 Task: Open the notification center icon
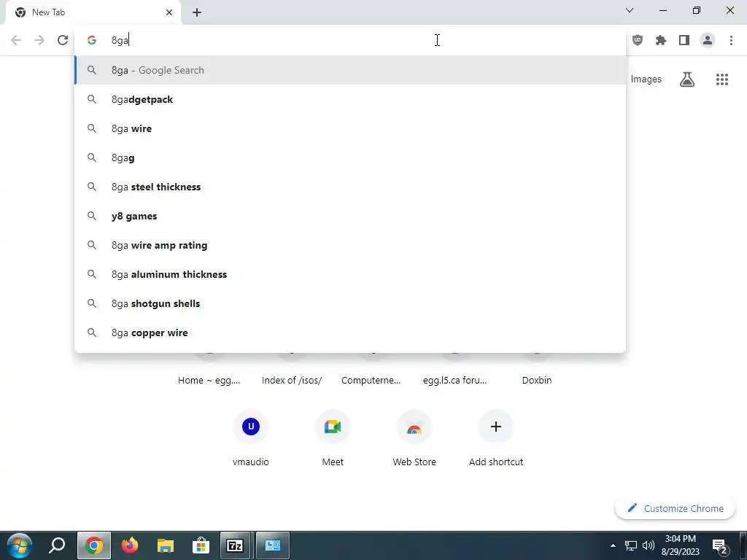[x=719, y=545]
